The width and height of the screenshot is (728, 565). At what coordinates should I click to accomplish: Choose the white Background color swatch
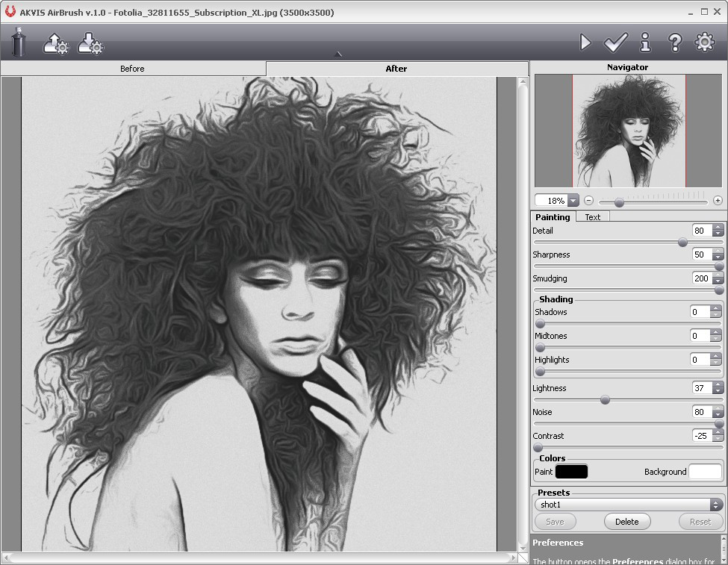[x=705, y=472]
